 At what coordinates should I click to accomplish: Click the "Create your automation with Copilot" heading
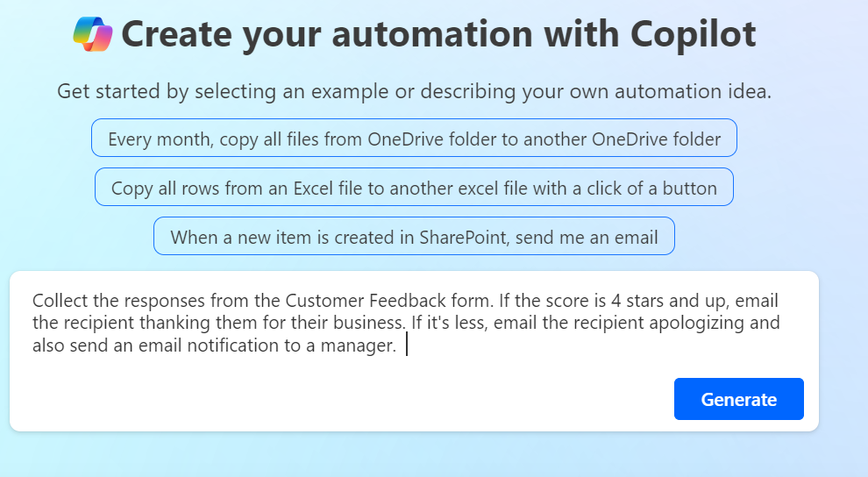[438, 34]
